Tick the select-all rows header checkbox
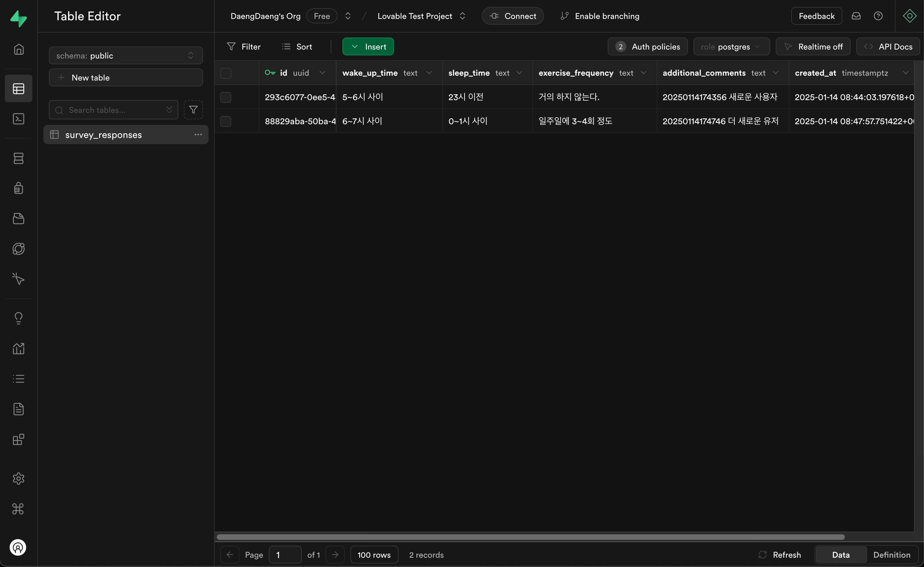The width and height of the screenshot is (924, 567). (x=226, y=73)
